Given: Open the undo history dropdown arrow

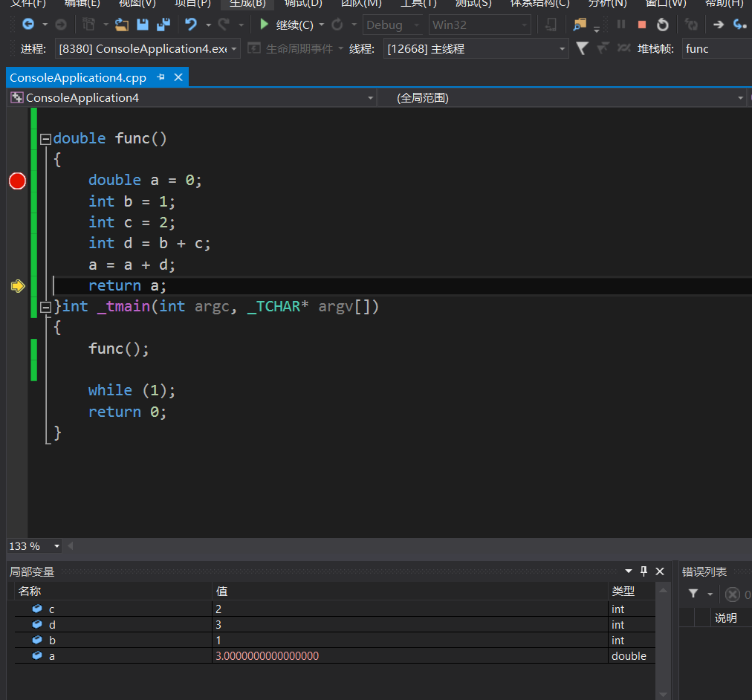Looking at the screenshot, I should coord(208,25).
